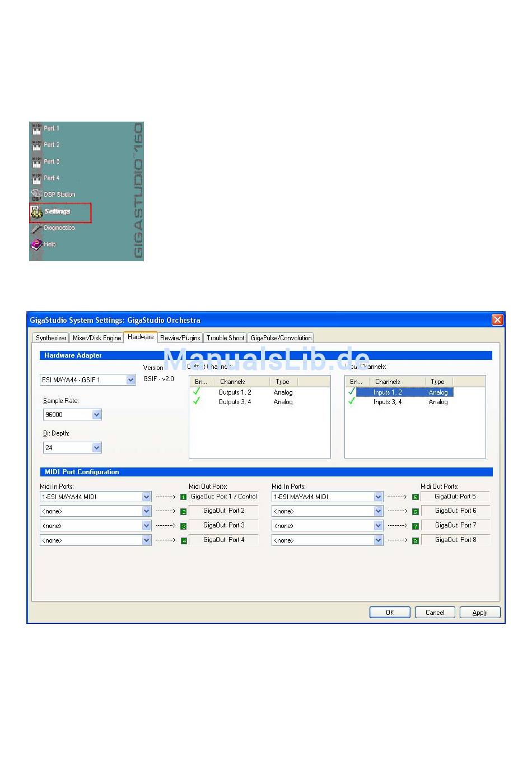Select the highlighted 'Inputs 1, 2' row
532x778 pixels.
405,392
